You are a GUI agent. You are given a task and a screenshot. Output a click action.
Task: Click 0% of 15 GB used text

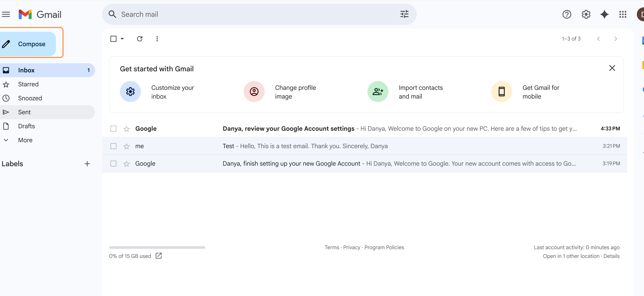pyautogui.click(x=130, y=256)
